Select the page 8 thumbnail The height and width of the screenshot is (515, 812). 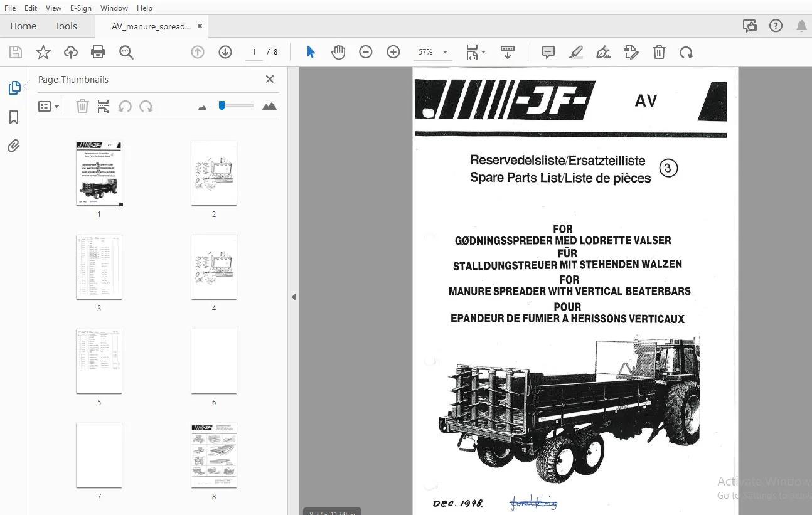(x=214, y=455)
